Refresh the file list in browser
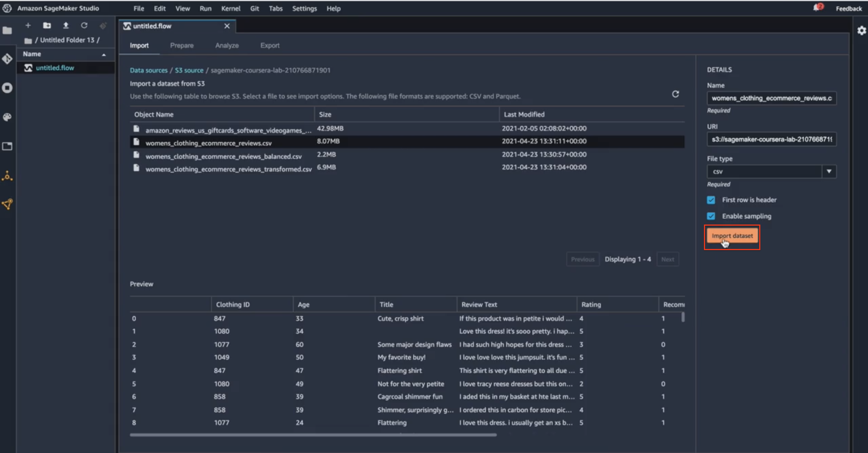Viewport: 868px width, 453px height. 84,25
